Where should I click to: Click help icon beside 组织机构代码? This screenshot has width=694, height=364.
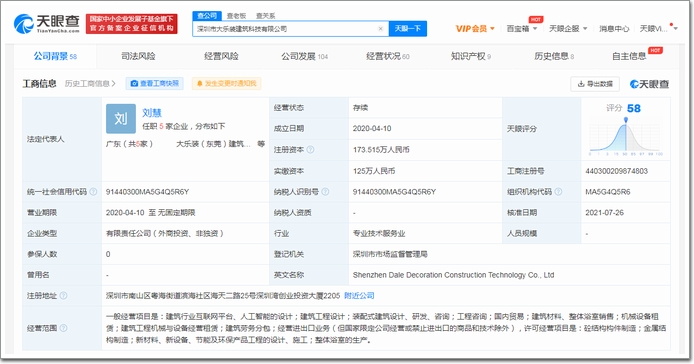[558, 192]
